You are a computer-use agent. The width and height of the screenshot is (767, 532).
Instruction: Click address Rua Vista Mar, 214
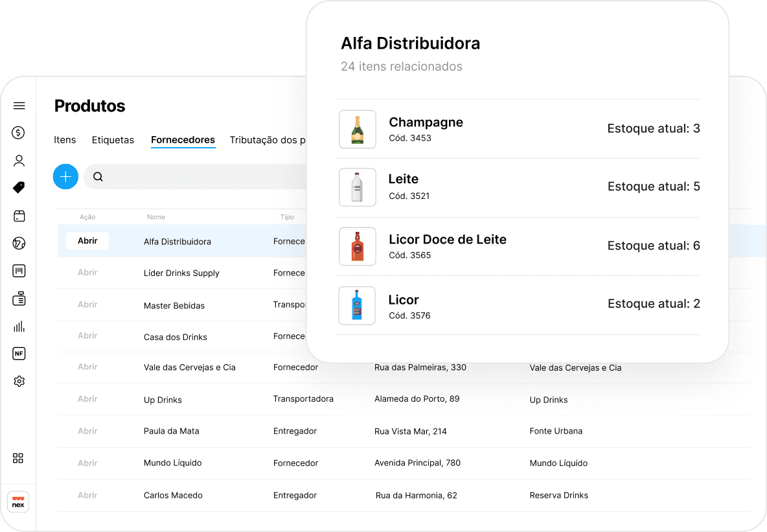411,431
